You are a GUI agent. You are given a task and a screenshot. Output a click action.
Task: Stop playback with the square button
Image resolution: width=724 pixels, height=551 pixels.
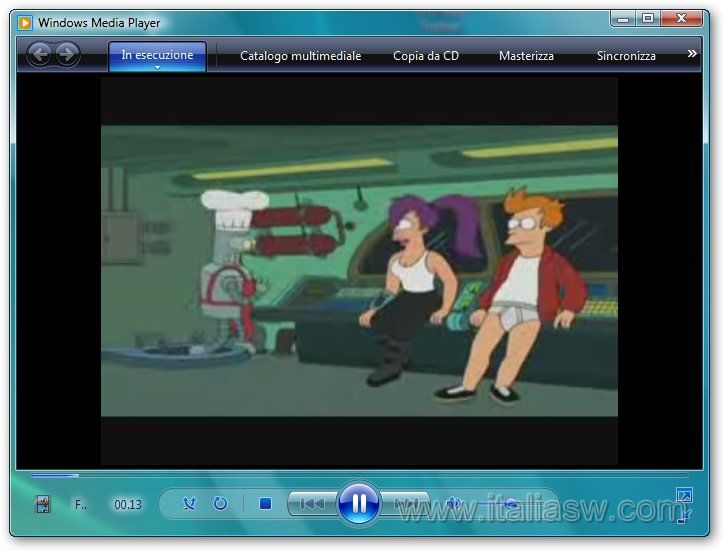[265, 503]
